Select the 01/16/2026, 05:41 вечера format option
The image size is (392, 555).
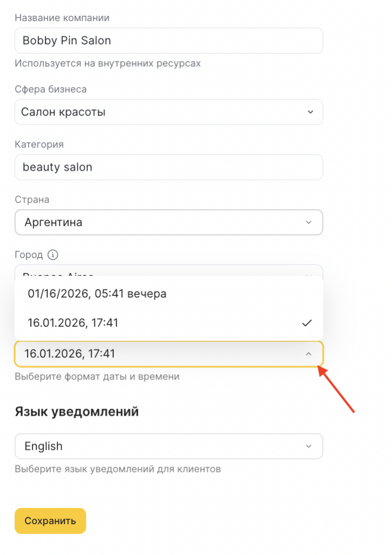[x=97, y=294]
